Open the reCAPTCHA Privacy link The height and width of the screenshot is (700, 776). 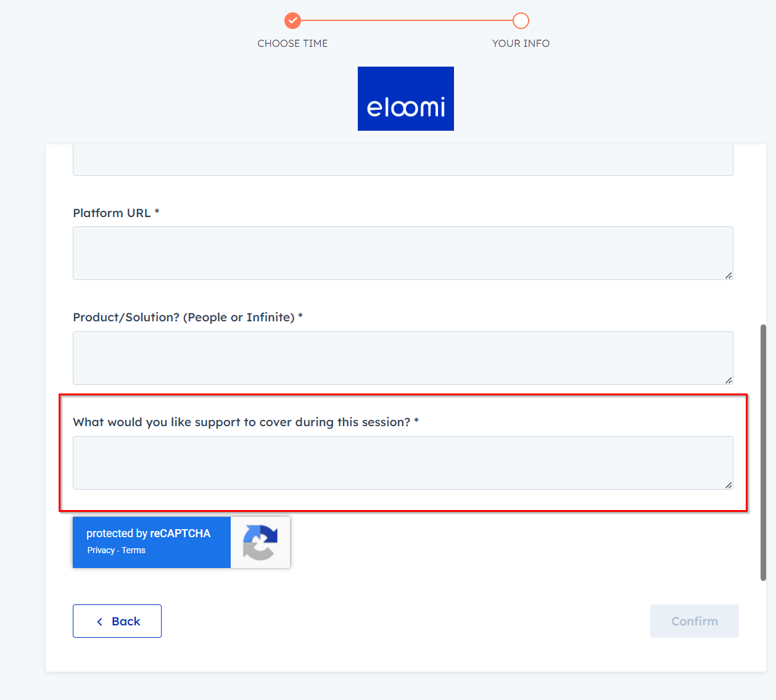click(101, 550)
